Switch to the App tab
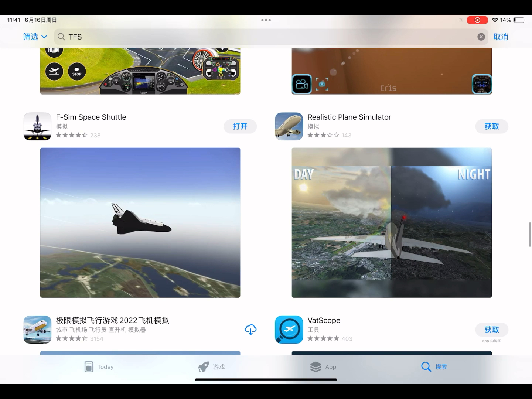 pos(323,367)
